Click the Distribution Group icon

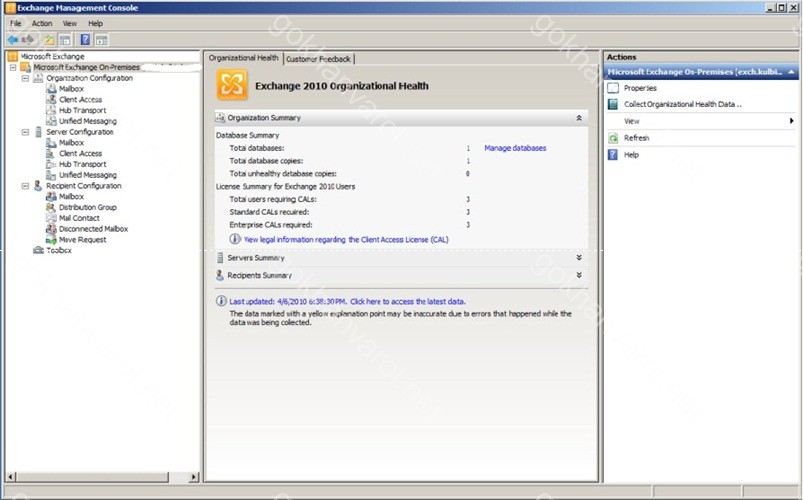coord(51,207)
